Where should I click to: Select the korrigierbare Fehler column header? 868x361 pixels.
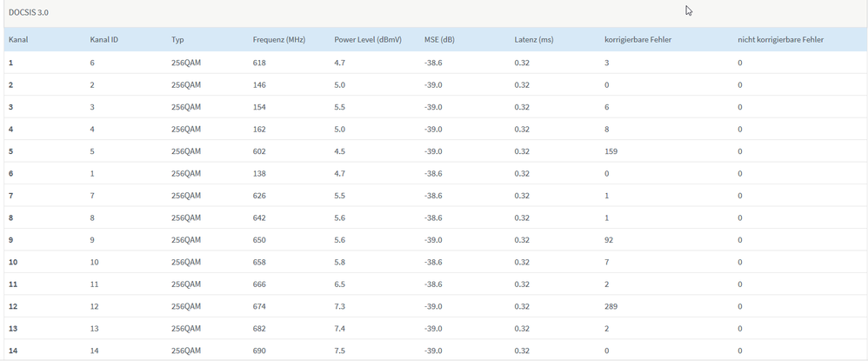[x=638, y=40]
